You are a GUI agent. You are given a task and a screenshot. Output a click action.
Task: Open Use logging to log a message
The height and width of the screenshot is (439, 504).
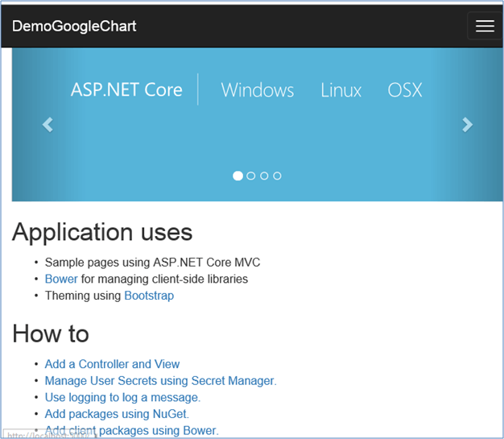tap(122, 397)
